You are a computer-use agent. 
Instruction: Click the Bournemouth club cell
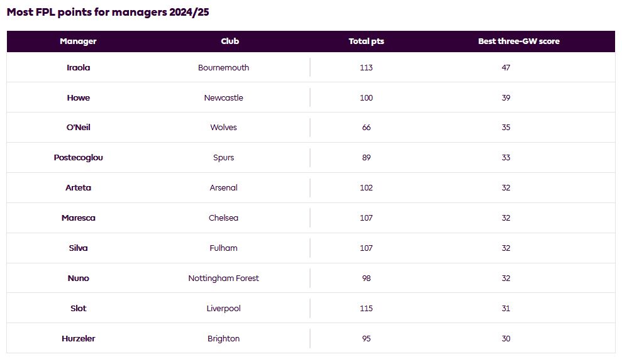pyautogui.click(x=223, y=67)
